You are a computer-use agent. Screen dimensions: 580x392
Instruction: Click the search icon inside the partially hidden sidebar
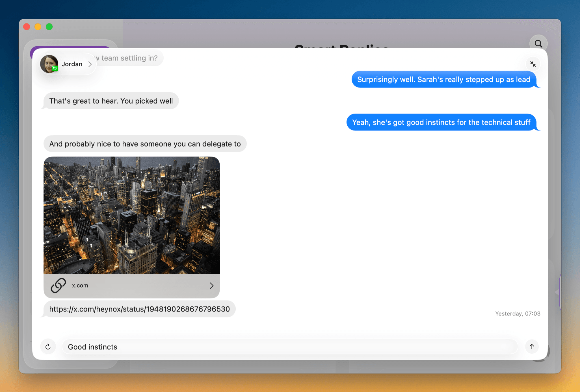click(538, 43)
